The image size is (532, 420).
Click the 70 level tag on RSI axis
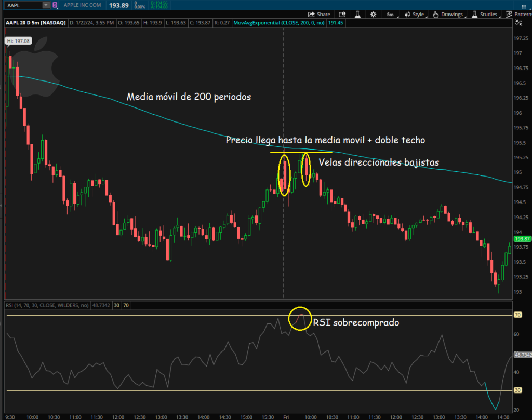pos(518,315)
